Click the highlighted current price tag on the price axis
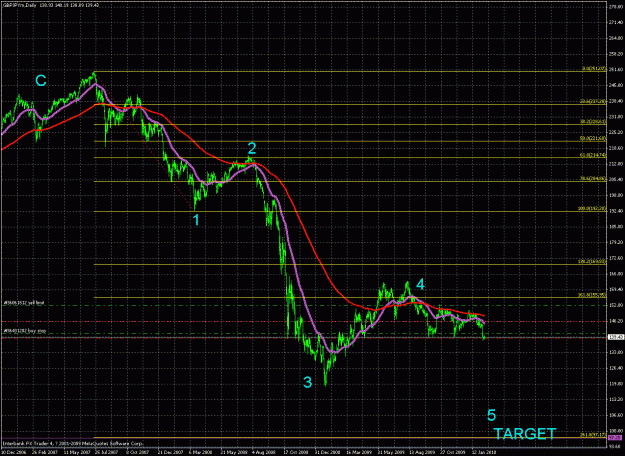Screen dimensions: 625x456 pos(615,337)
